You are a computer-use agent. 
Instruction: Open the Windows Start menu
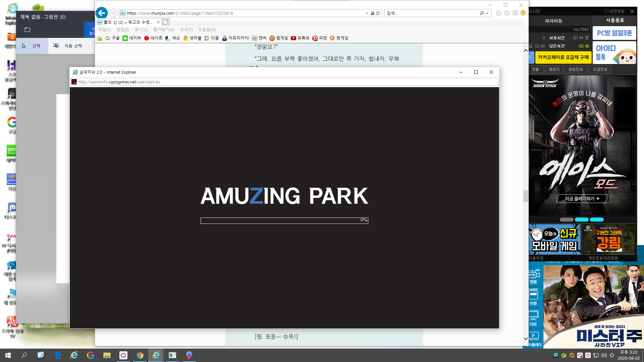pos(8,355)
